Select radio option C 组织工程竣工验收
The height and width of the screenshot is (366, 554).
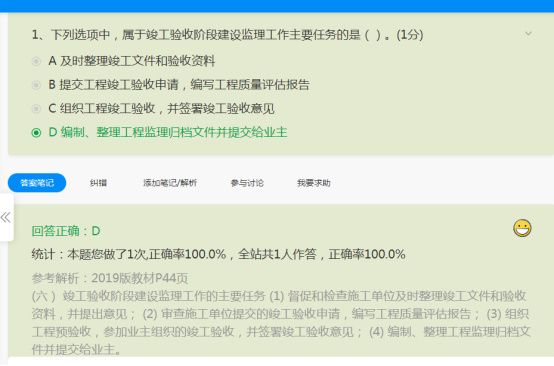pyautogui.click(x=36, y=109)
